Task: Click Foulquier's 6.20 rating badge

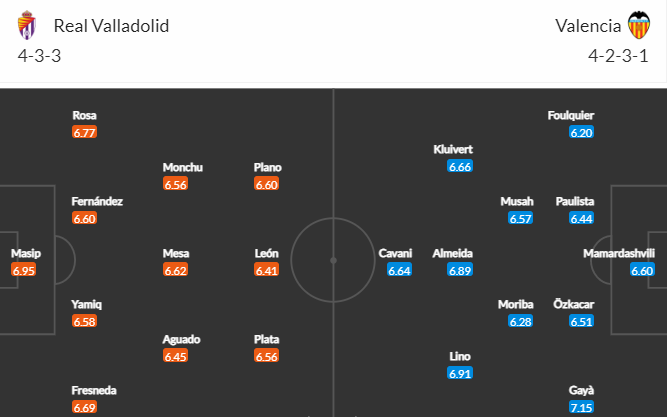Action: coord(581,132)
